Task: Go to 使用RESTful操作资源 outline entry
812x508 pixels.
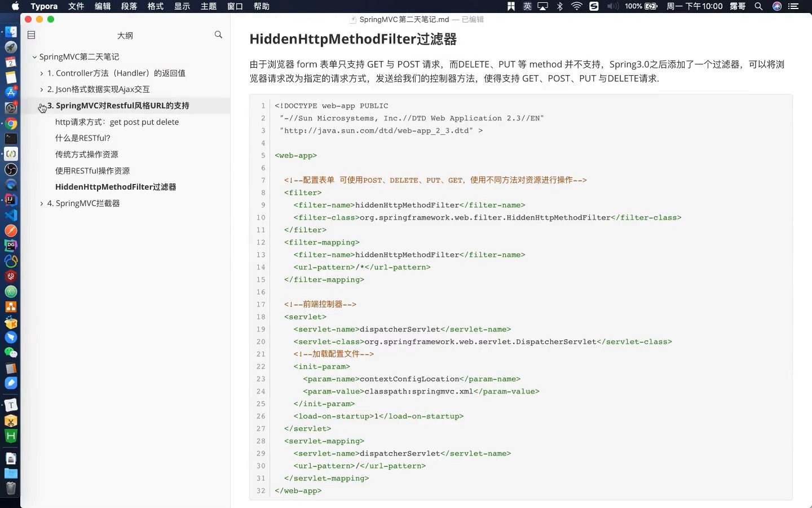Action: pyautogui.click(x=92, y=170)
